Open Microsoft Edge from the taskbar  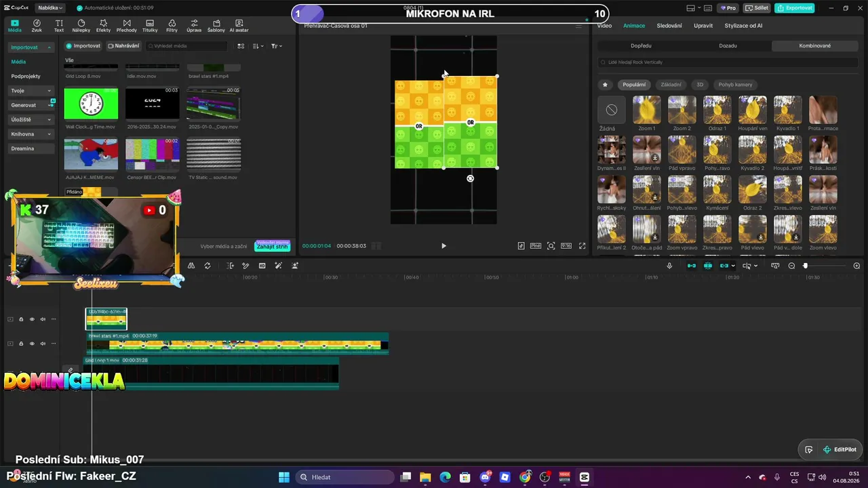coord(445,477)
